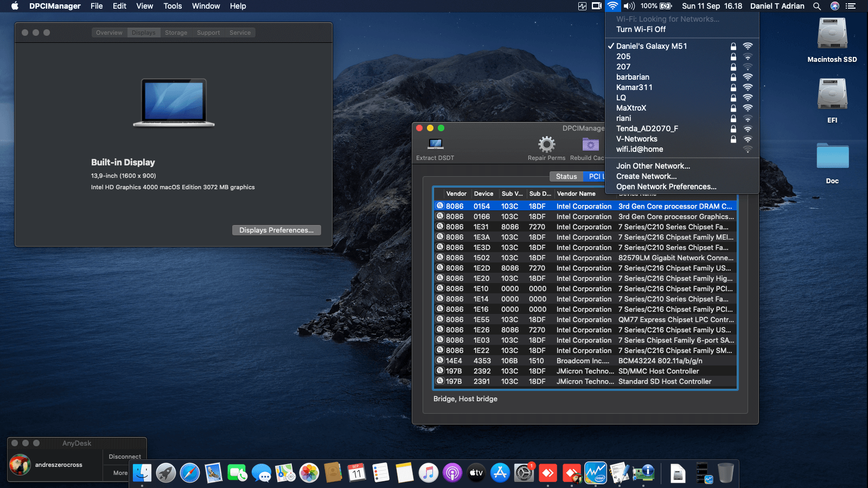Click the Device column header
The image size is (868, 488).
tap(483, 194)
